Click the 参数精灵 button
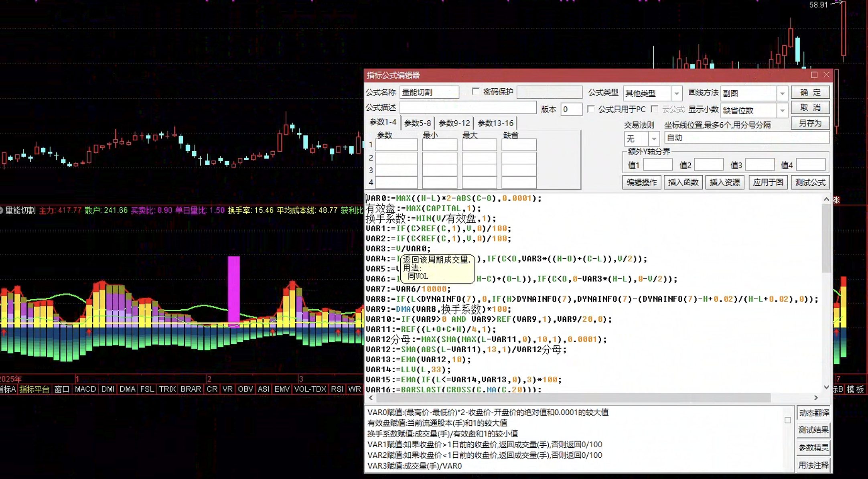Viewport: 868px width, 479px height. (x=813, y=448)
